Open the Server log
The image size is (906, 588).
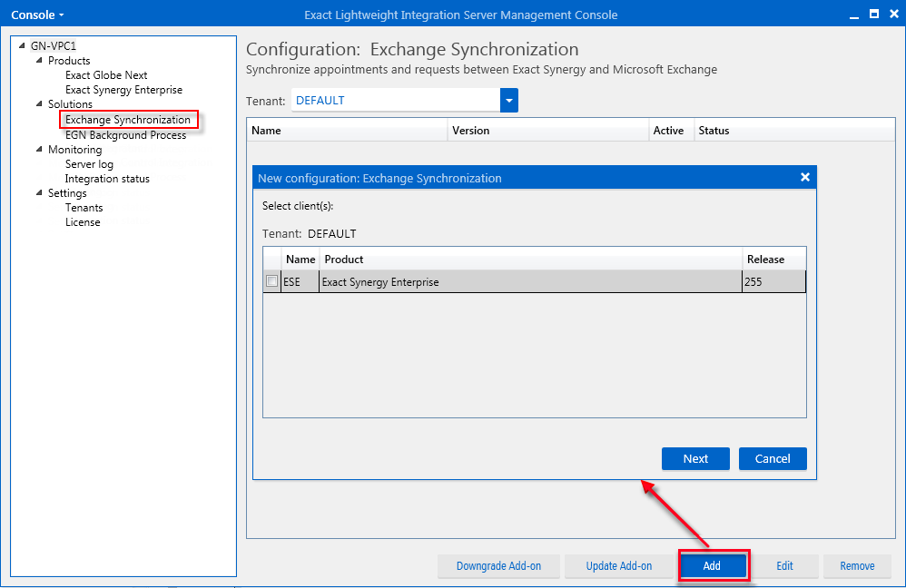coord(89,164)
